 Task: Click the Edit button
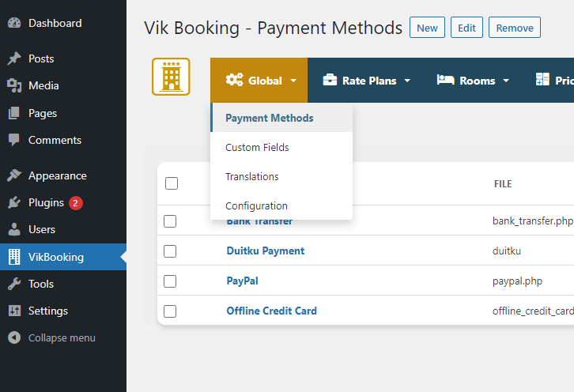tap(466, 28)
